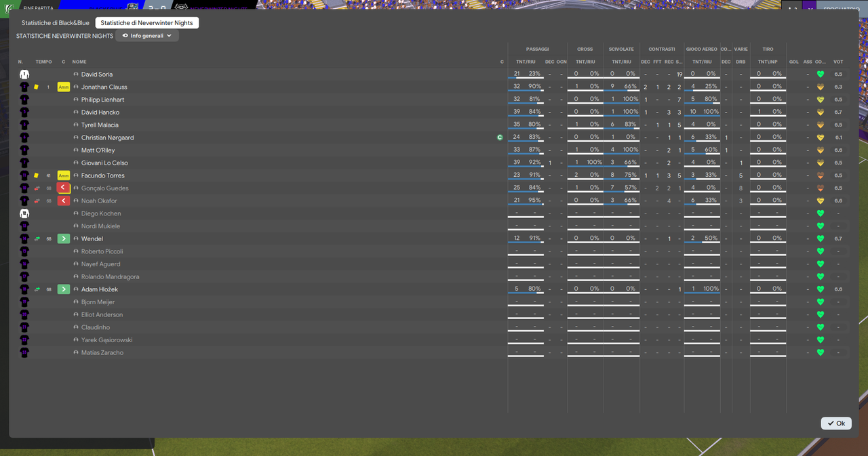868x456 pixels.
Task: Open Nordi Mukiele's player name
Action: click(100, 226)
